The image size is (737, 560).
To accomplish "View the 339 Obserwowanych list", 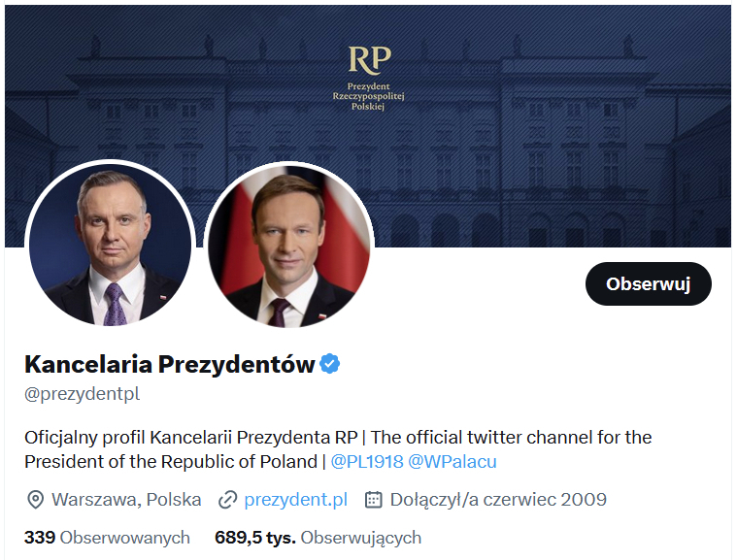I will coord(107,537).
